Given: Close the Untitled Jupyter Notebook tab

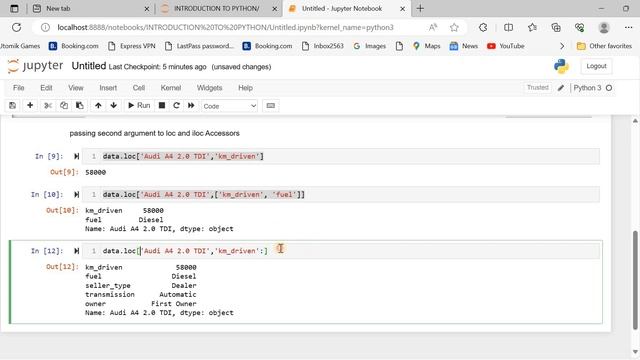Looking at the screenshot, I should pyautogui.click(x=402, y=9).
